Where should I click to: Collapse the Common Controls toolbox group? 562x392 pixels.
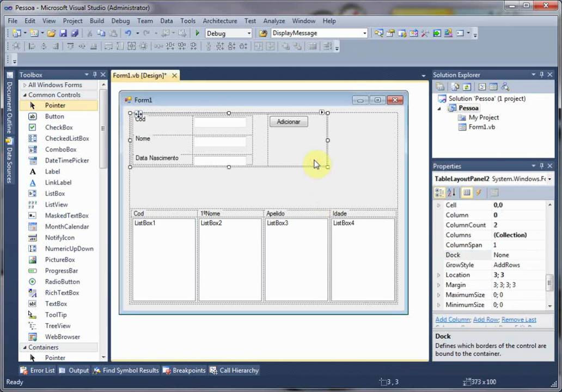click(25, 95)
